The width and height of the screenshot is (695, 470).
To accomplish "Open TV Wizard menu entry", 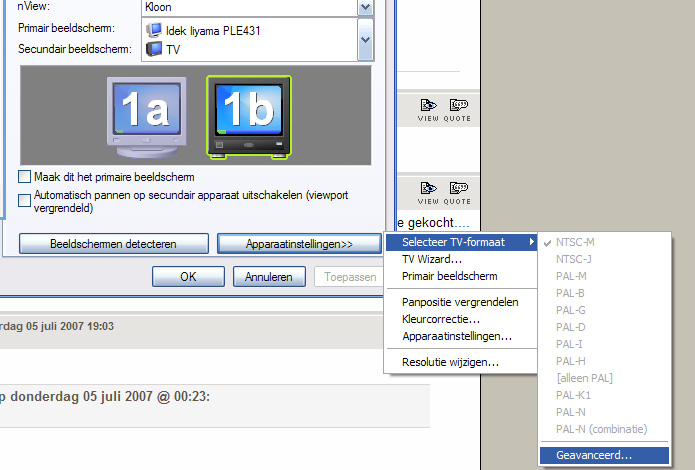I will click(461, 259).
